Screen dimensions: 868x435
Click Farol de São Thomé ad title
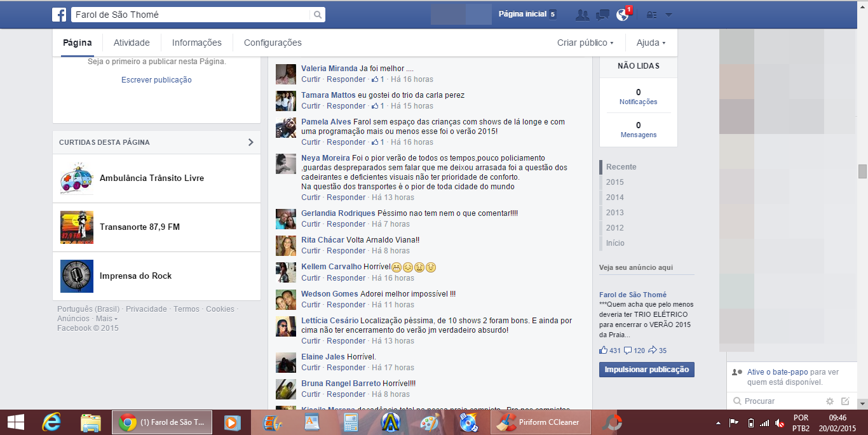633,295
